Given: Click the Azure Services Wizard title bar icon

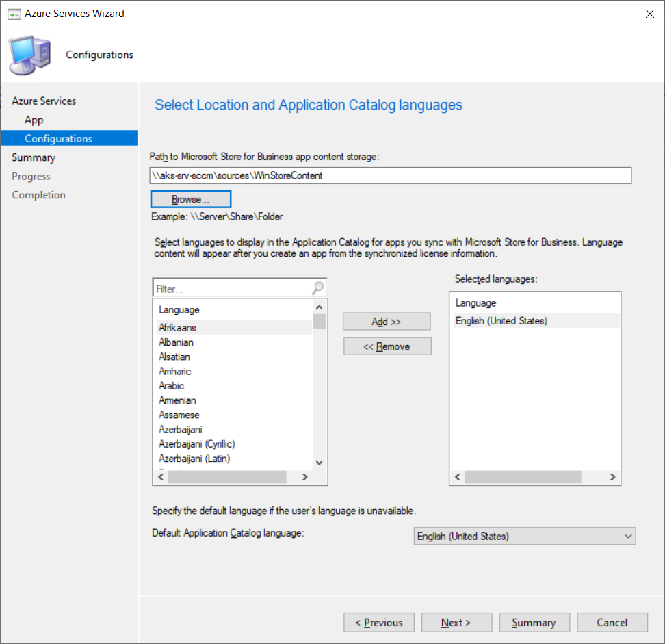Looking at the screenshot, I should coord(14,14).
